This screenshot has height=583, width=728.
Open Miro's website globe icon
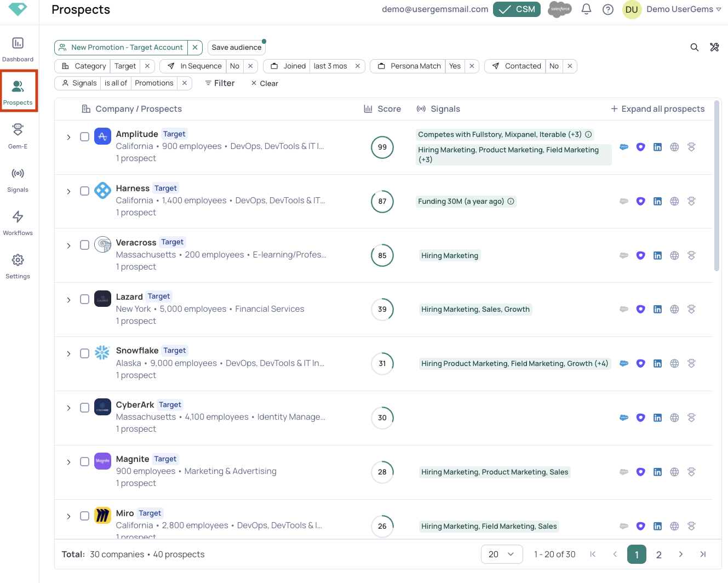(x=674, y=526)
